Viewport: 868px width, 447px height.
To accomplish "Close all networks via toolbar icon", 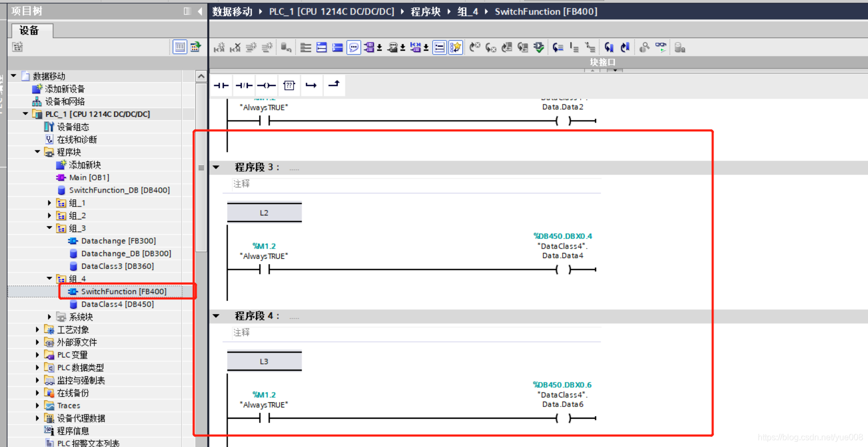I will pyautogui.click(x=338, y=48).
